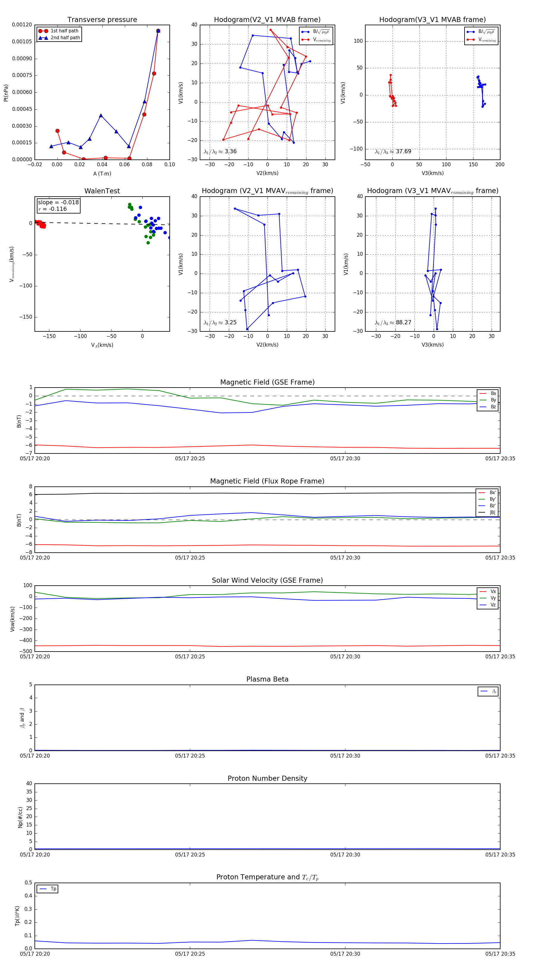Click the eigenvalue ratio text '37.69'
535x980 pixels.
[403, 151]
